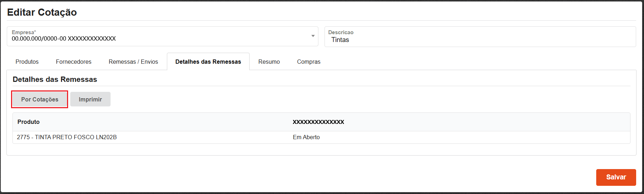The width and height of the screenshot is (644, 194).
Task: Click the Editar Cotação page title
Action: click(42, 12)
